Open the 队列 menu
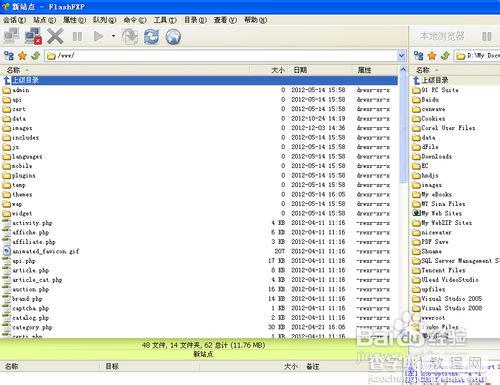 (x=104, y=20)
